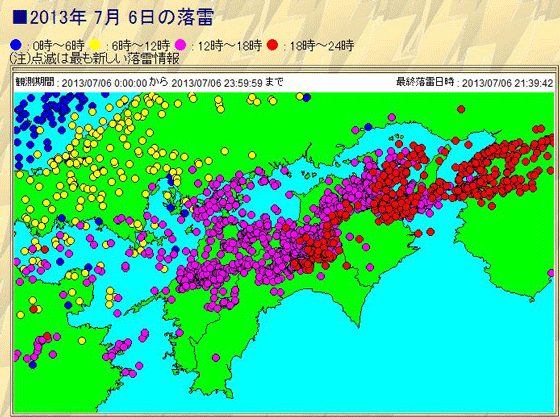Click the red 18時～24時 legend dot
The height and width of the screenshot is (417, 560).
(273, 45)
